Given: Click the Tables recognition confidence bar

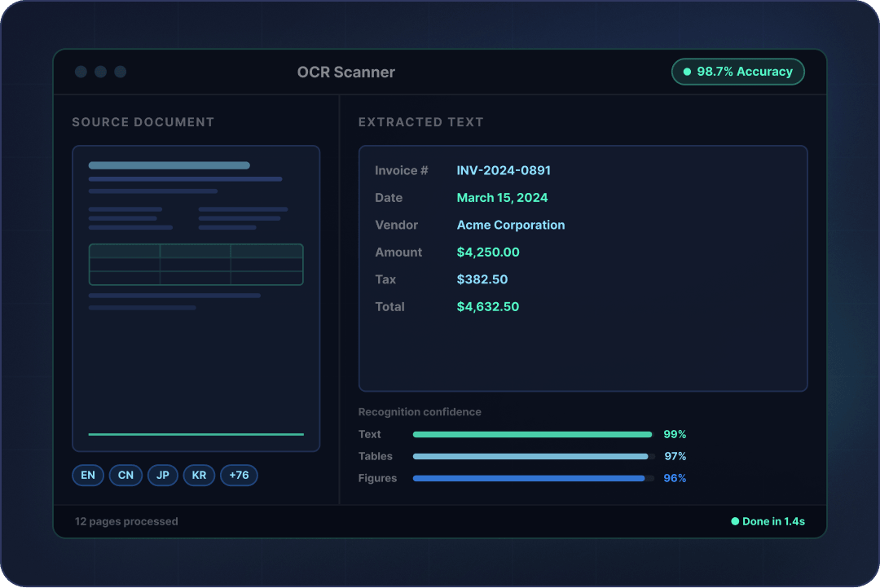Looking at the screenshot, I should [x=534, y=456].
